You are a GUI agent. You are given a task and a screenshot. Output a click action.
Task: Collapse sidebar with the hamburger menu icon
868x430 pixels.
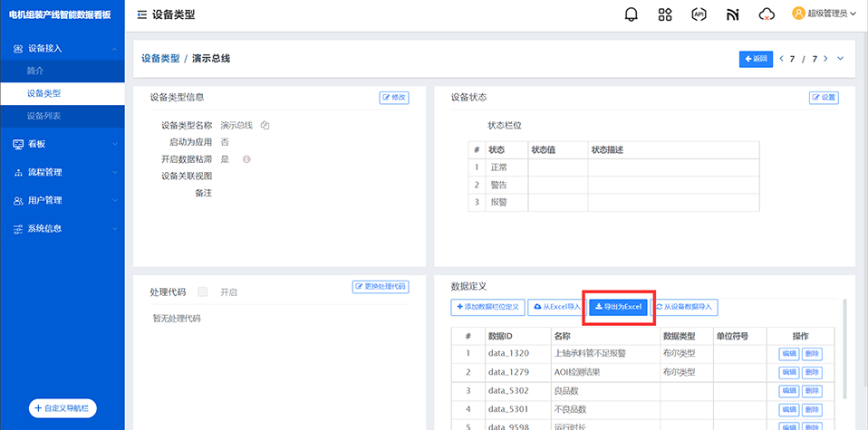(x=142, y=14)
